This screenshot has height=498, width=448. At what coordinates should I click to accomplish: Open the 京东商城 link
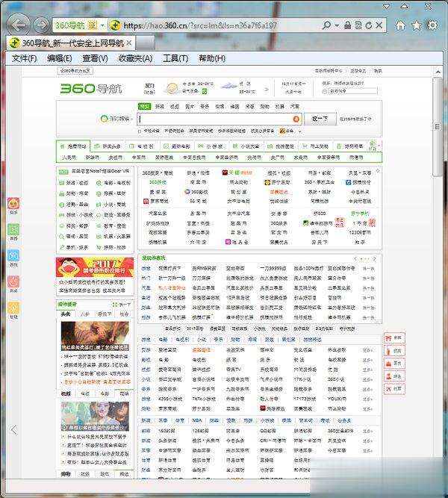pos(156,201)
